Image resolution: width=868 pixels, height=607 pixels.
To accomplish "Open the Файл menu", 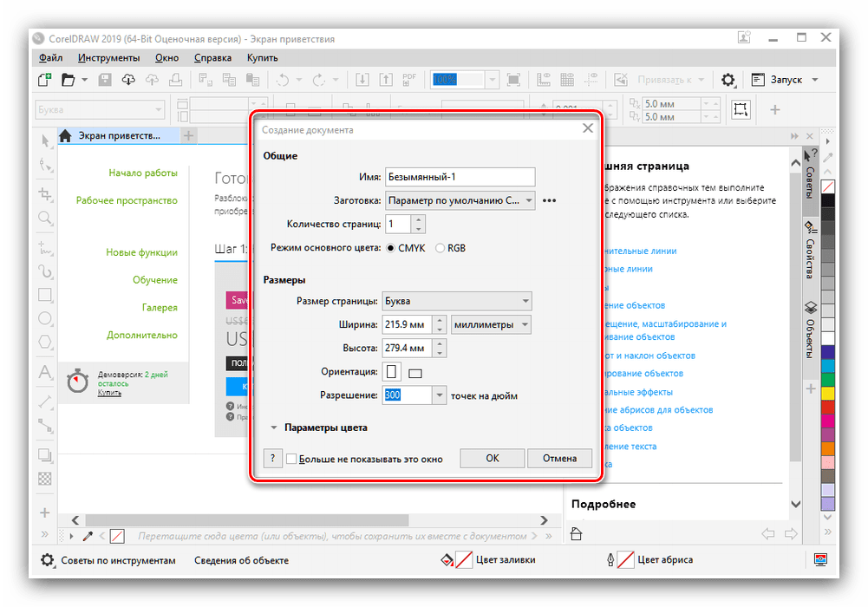I will click(x=50, y=57).
